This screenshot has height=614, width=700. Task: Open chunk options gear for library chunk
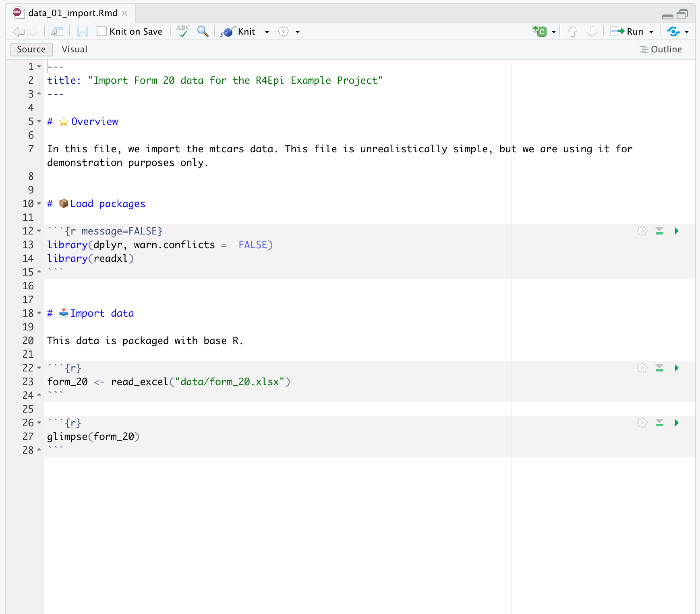coord(642,231)
